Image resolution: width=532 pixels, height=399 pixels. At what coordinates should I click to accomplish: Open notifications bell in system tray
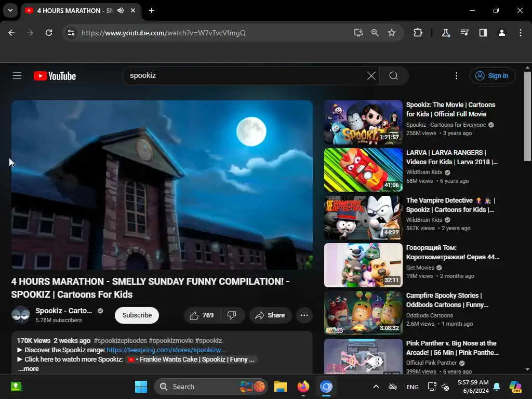point(497,387)
